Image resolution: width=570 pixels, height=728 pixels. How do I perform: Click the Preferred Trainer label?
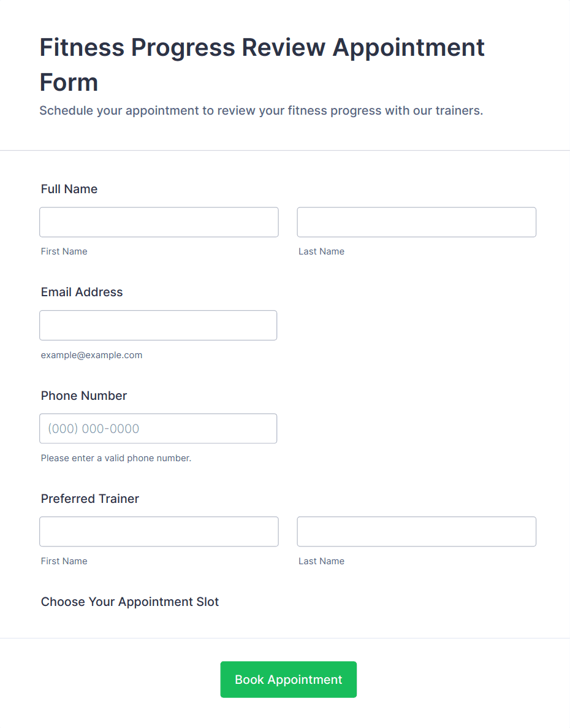pyautogui.click(x=90, y=499)
